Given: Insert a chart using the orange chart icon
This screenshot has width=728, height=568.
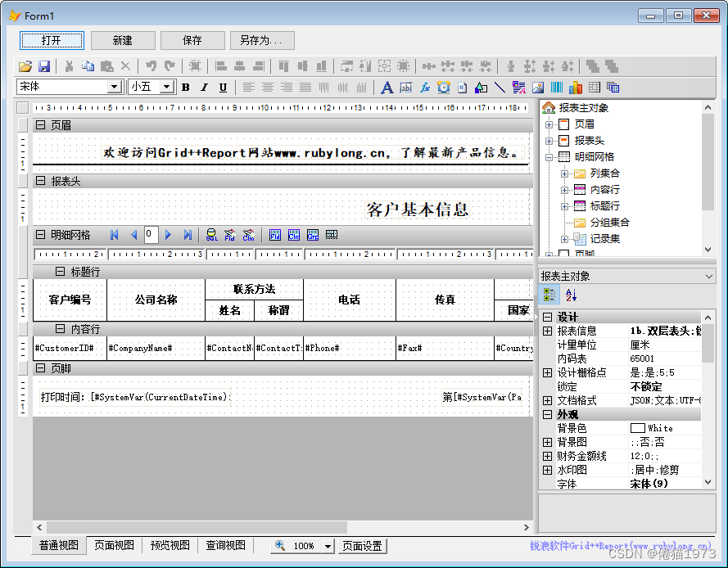Looking at the screenshot, I should (574, 88).
